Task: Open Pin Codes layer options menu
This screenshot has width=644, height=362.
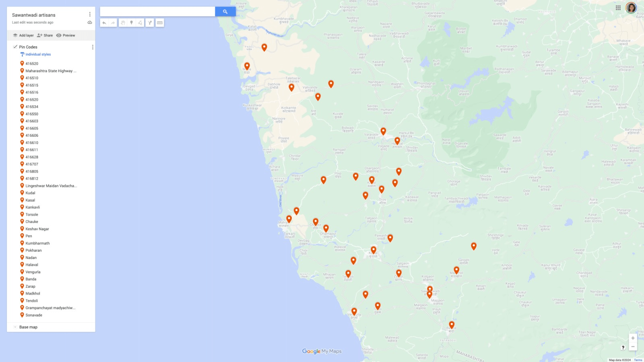Action: pyautogui.click(x=93, y=47)
